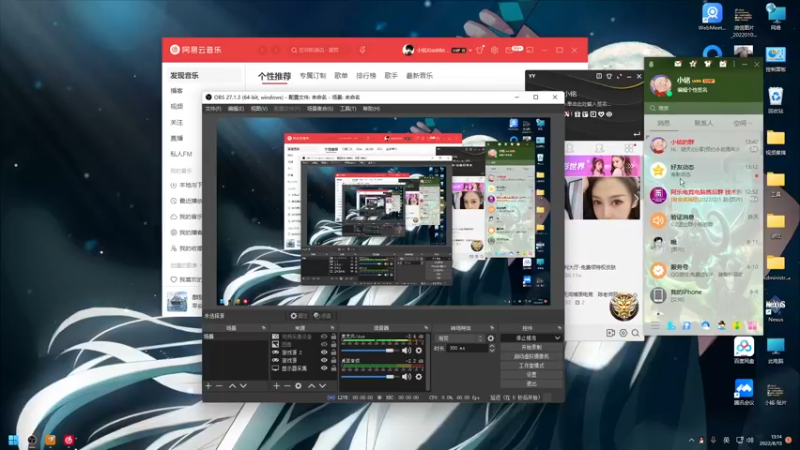Open 设置 button in OBS controls

[531, 374]
